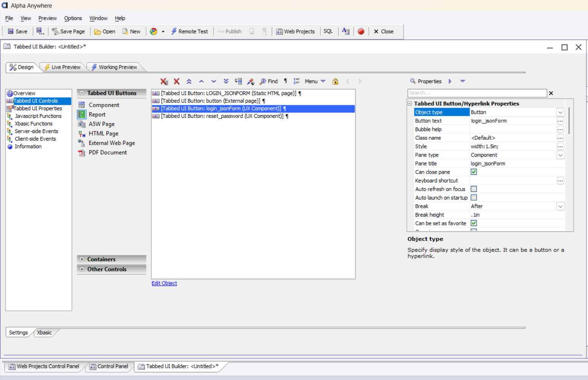Click the SQL toolbar button
This screenshot has height=380, width=588.
coord(328,32)
